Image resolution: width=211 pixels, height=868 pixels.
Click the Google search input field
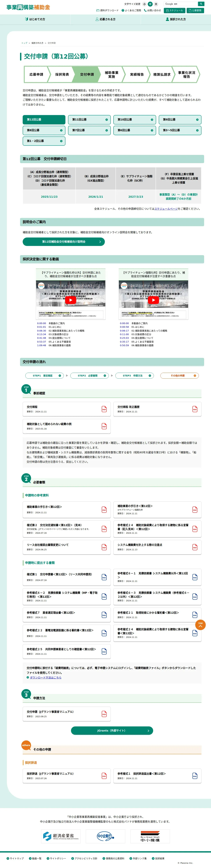click(x=181, y=4)
